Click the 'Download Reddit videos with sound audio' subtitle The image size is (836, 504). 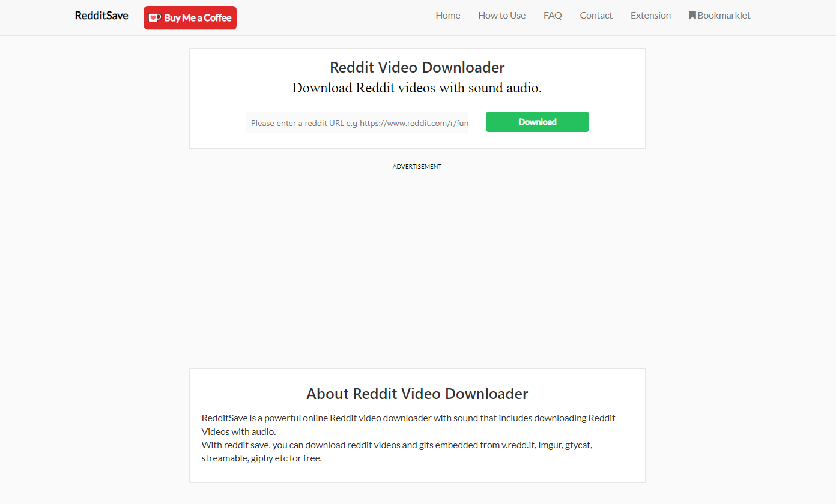417,88
